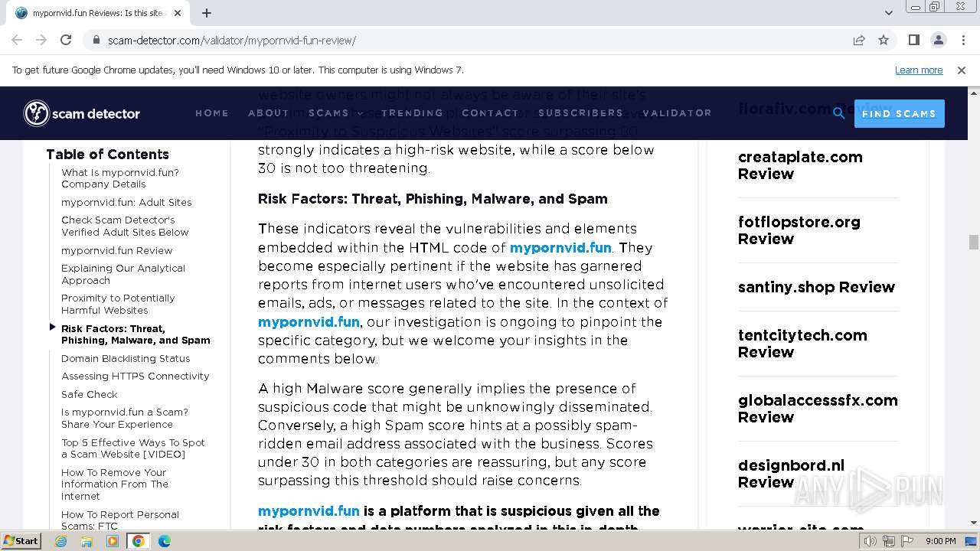This screenshot has height=551, width=980.
Task: Jump to Check Scam Detector's Verified Adult Sites
Action: (125, 226)
